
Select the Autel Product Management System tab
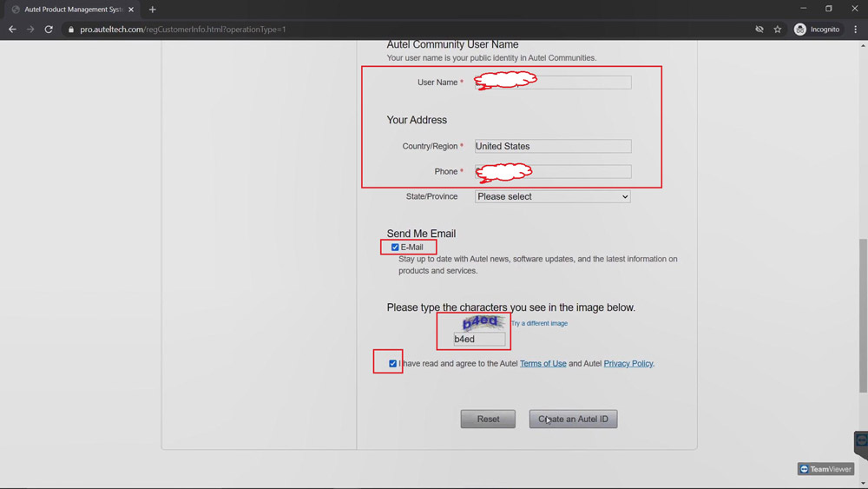click(x=73, y=10)
